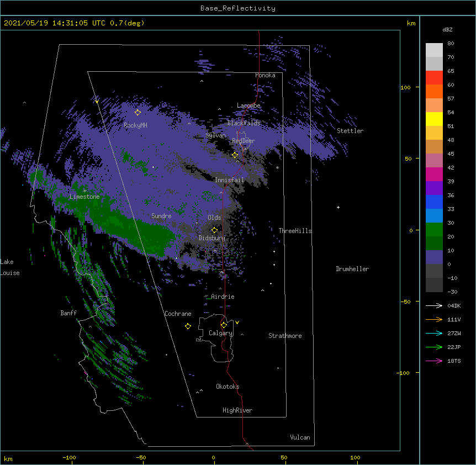Pick the slate purple 0-10 dBZ swatch

pyautogui.click(x=434, y=257)
